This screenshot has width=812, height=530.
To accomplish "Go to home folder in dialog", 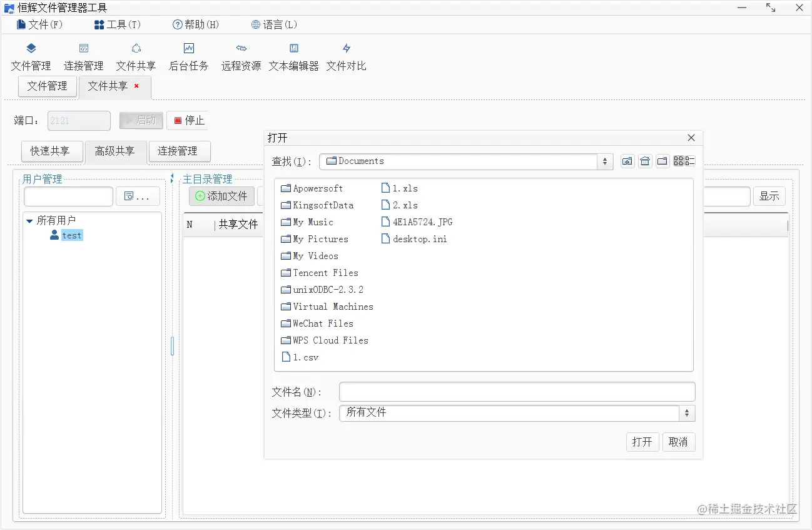I will (x=645, y=161).
